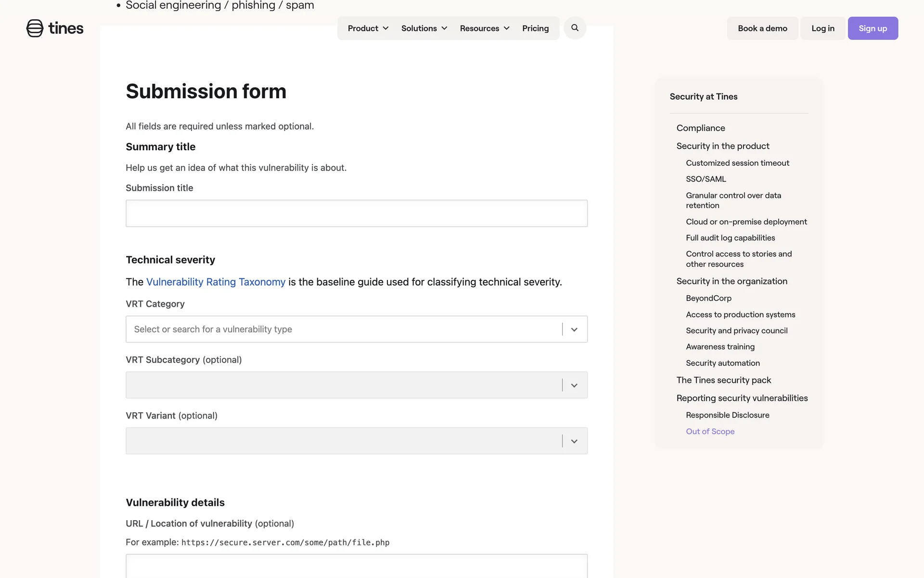Open the site search icon
This screenshot has width=924, height=578.
click(575, 28)
